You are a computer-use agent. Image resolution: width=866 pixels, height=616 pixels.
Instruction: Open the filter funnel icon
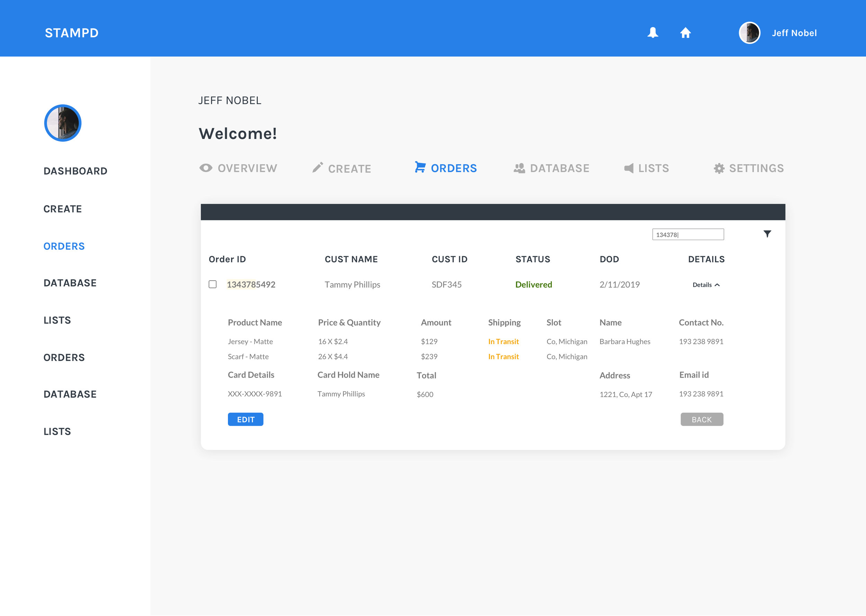767,234
